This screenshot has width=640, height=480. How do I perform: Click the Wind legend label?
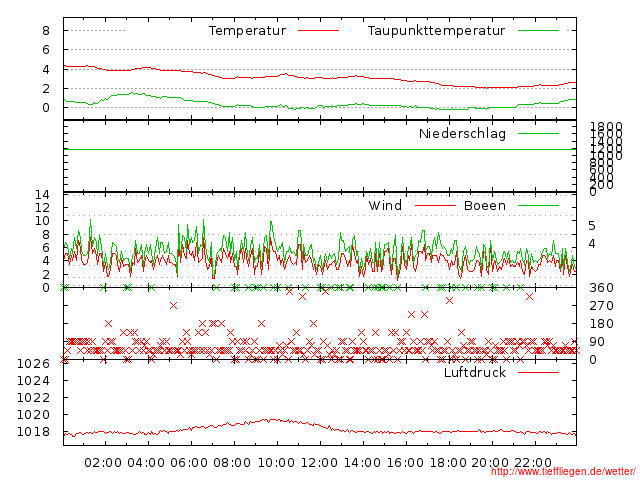point(385,205)
